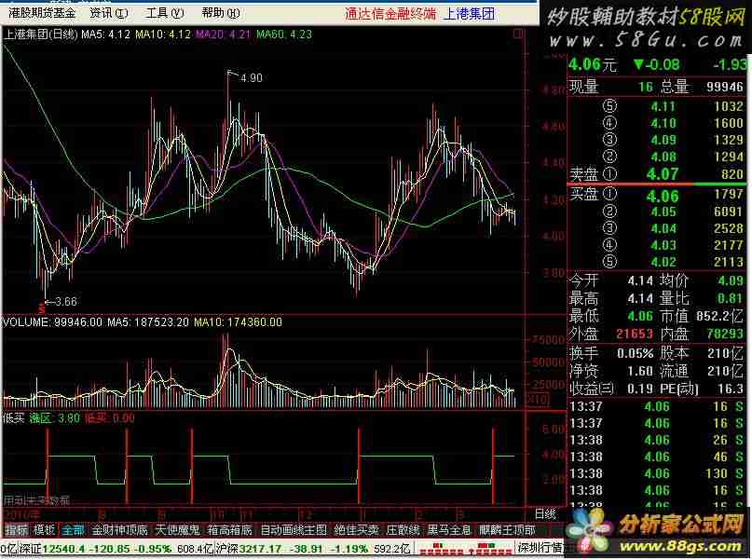Click the 深圳行情 status button
The width and height of the screenshot is (752, 560).
click(x=540, y=548)
